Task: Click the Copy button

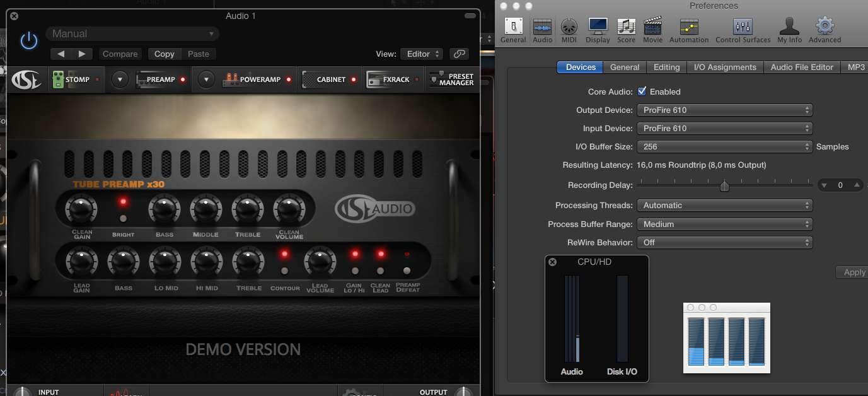Action: coord(164,54)
